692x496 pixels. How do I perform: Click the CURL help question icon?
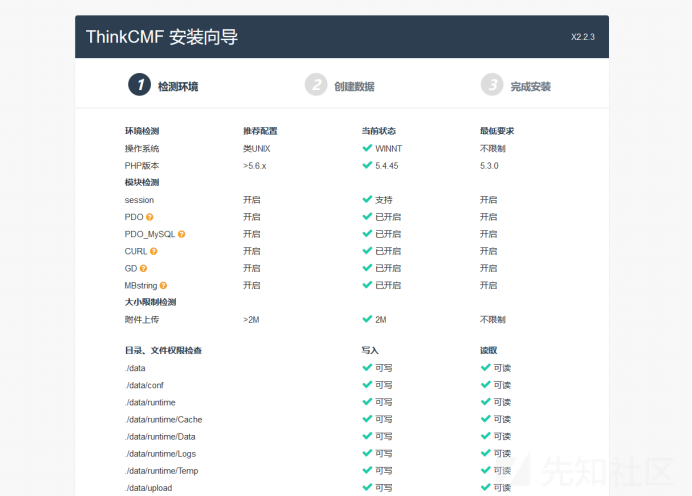tap(154, 252)
